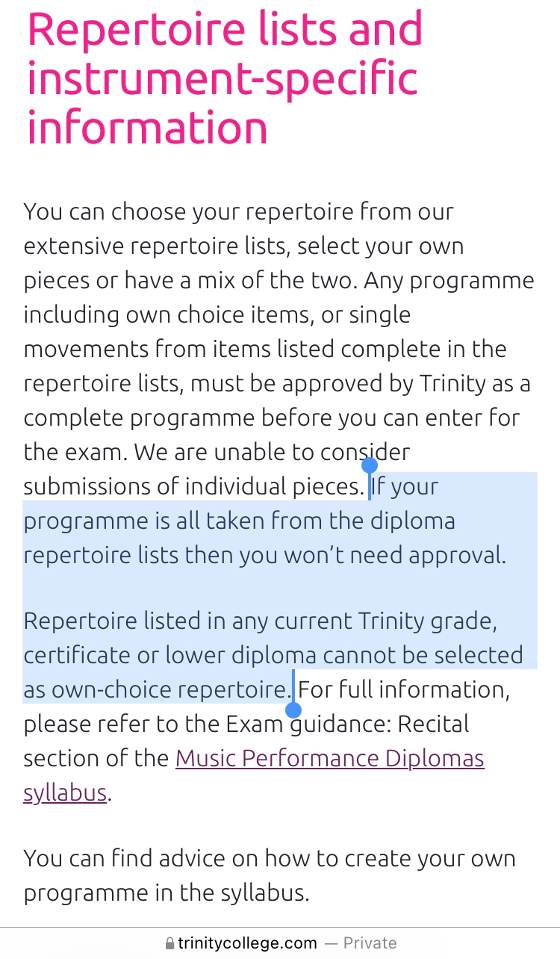The height and width of the screenshot is (959, 560).
Task: Click the "We are unable to consider" sentence
Action: pos(272,452)
